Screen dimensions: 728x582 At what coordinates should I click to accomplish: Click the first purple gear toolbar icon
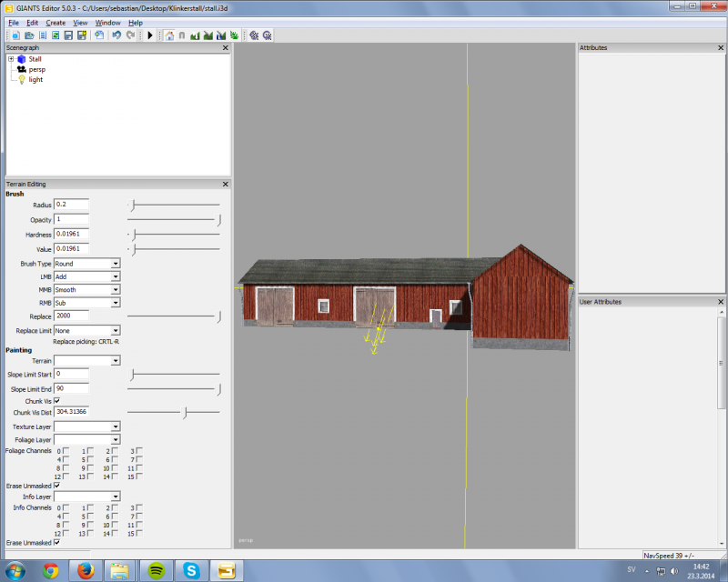(x=254, y=35)
